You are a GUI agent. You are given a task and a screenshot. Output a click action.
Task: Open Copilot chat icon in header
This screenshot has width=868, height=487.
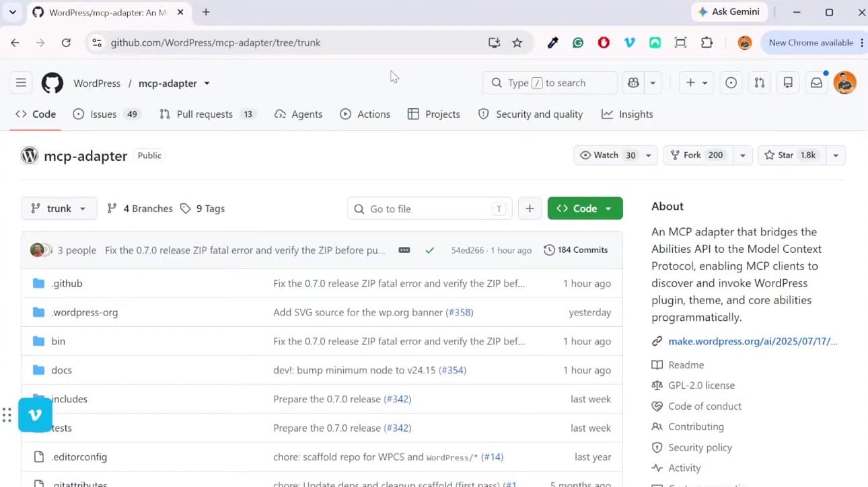(633, 83)
